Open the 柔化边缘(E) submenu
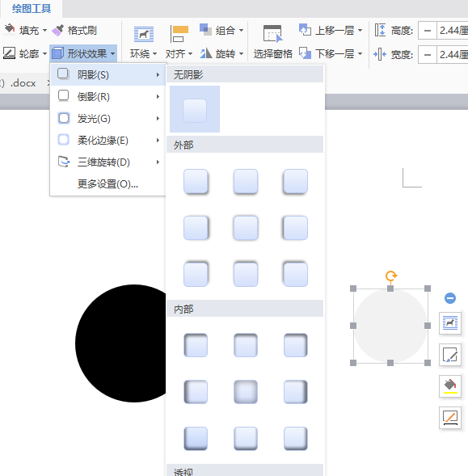This screenshot has width=468, height=476. (x=108, y=141)
